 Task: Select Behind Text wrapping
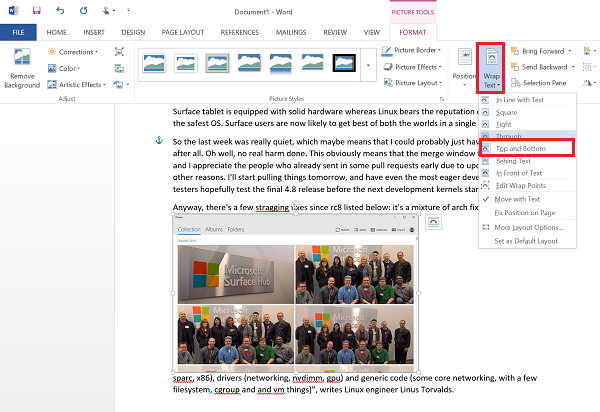527,161
